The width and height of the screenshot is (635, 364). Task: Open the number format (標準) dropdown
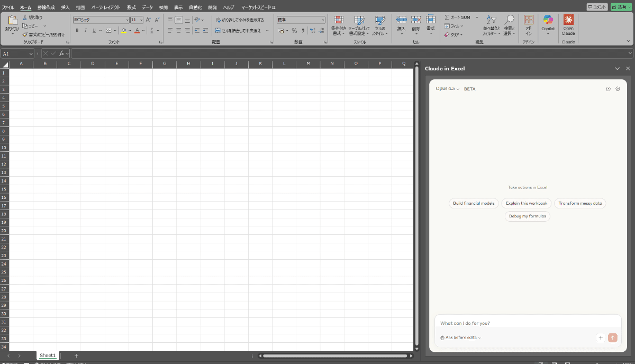click(x=323, y=20)
